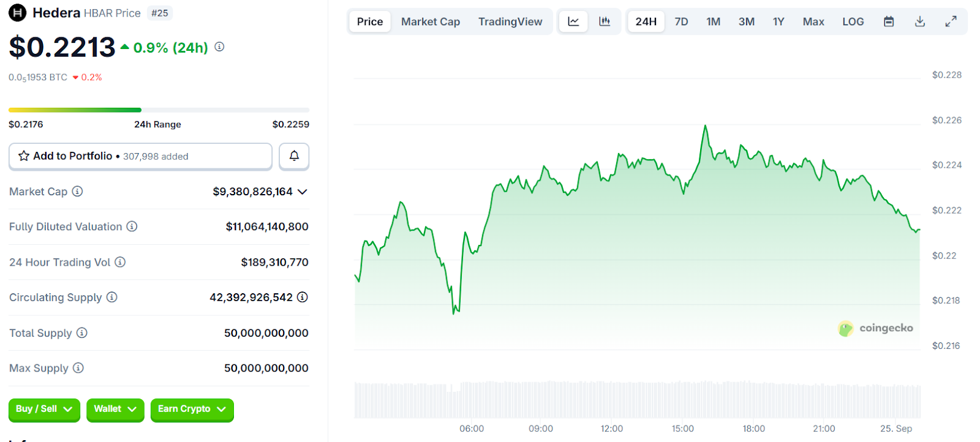The width and height of the screenshot is (980, 442).
Task: Expand chart to fullscreen
Action: click(951, 21)
